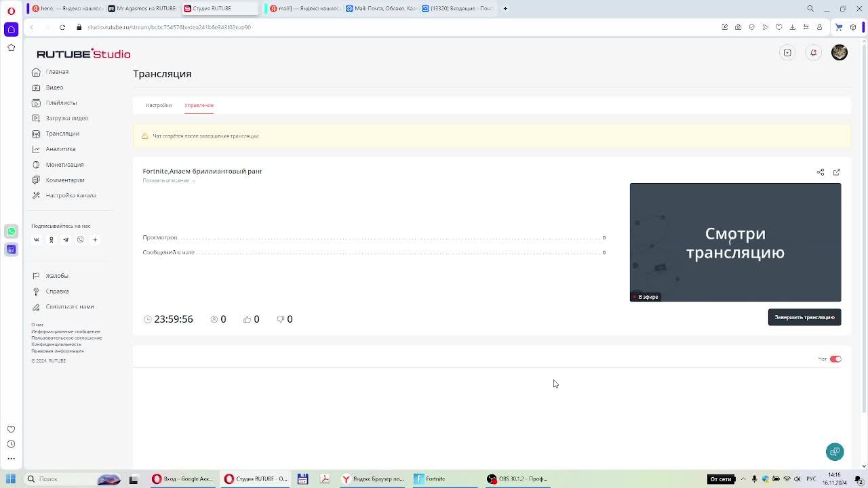Image resolution: width=868 pixels, height=488 pixels.
Task: Select the Управление tab
Action: point(199,106)
